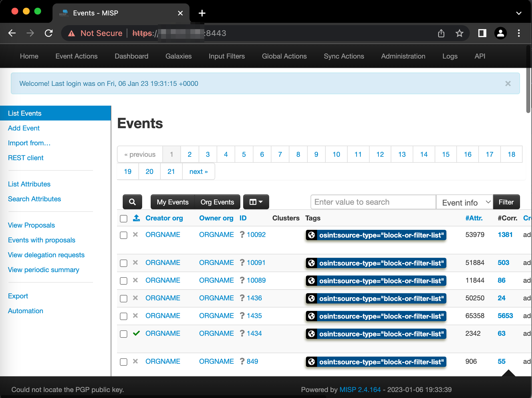Open the Sync Actions menu
Viewport: 532px width, 398px height.
344,56
